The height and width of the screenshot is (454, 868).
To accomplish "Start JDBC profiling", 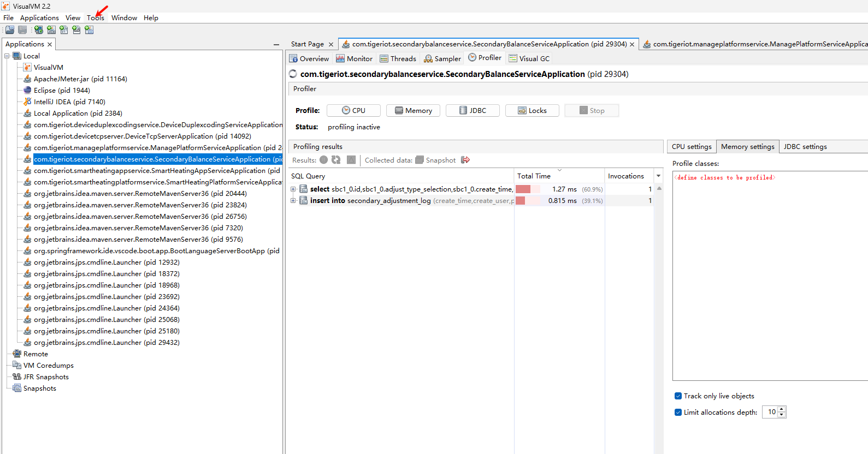I will coord(473,110).
